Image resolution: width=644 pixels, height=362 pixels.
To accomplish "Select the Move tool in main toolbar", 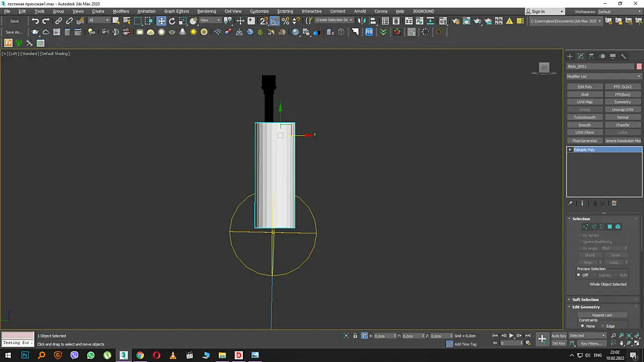I will (x=162, y=21).
